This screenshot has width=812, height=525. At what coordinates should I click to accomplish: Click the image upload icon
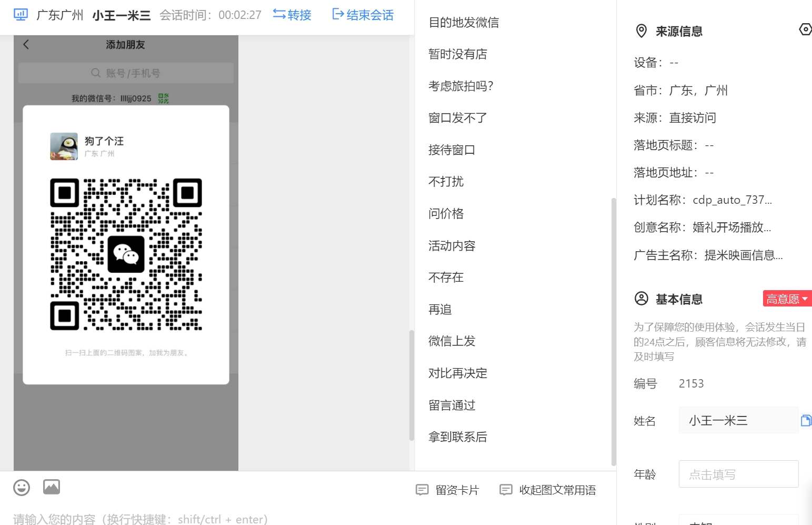tap(52, 487)
